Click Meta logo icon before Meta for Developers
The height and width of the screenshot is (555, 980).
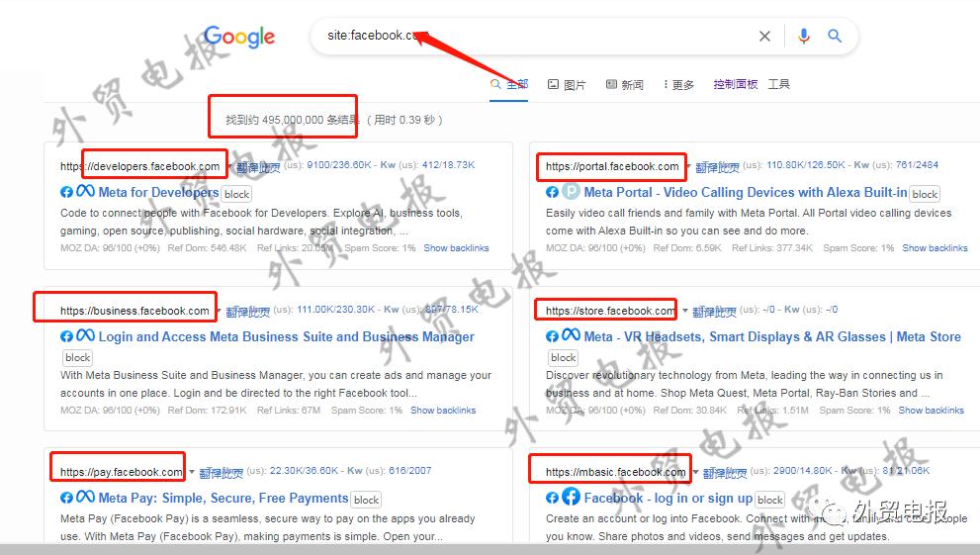click(x=86, y=191)
